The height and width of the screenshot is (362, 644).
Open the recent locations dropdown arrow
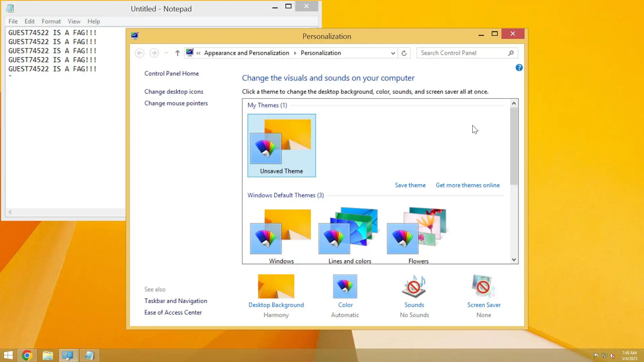tap(166, 53)
